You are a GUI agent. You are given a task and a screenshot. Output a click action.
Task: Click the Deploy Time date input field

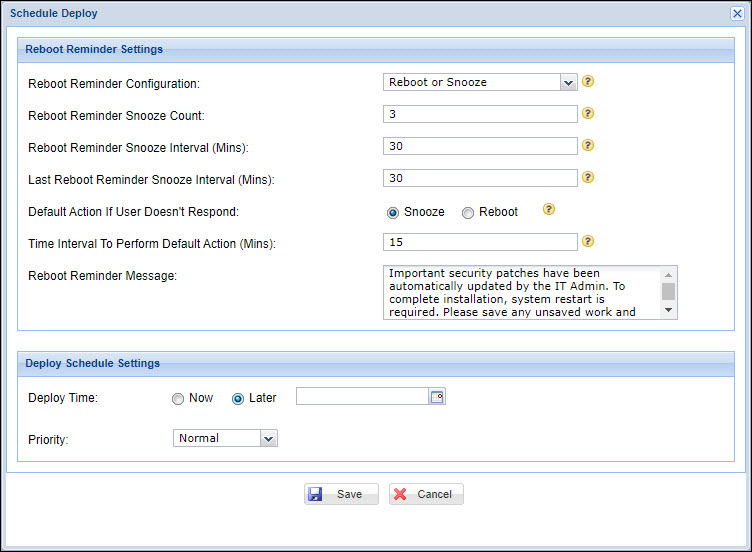click(362, 397)
